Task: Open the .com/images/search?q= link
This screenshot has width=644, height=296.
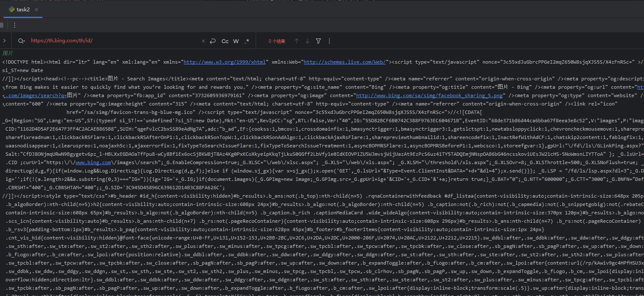Action: 36,95
